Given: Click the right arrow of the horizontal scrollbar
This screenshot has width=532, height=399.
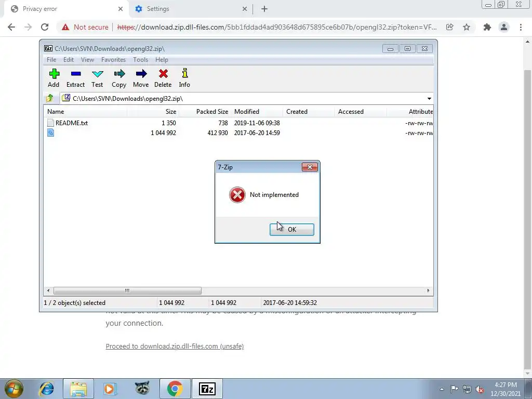Looking at the screenshot, I should click(x=428, y=291).
